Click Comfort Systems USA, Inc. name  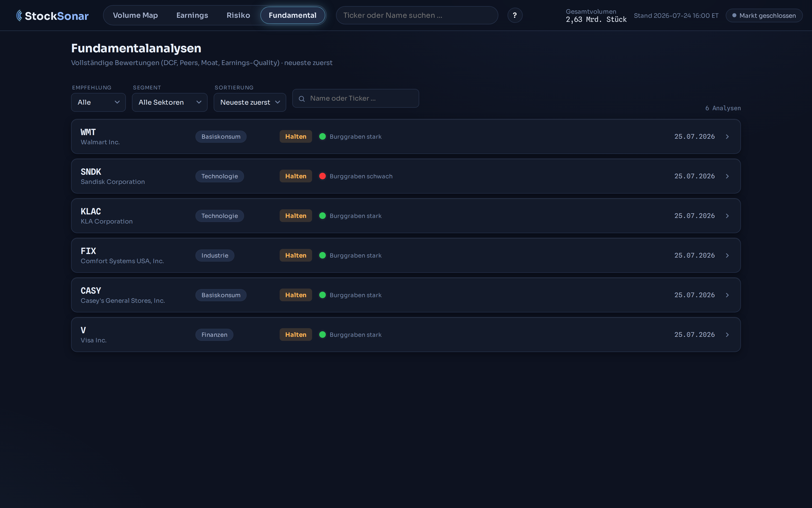click(x=122, y=261)
